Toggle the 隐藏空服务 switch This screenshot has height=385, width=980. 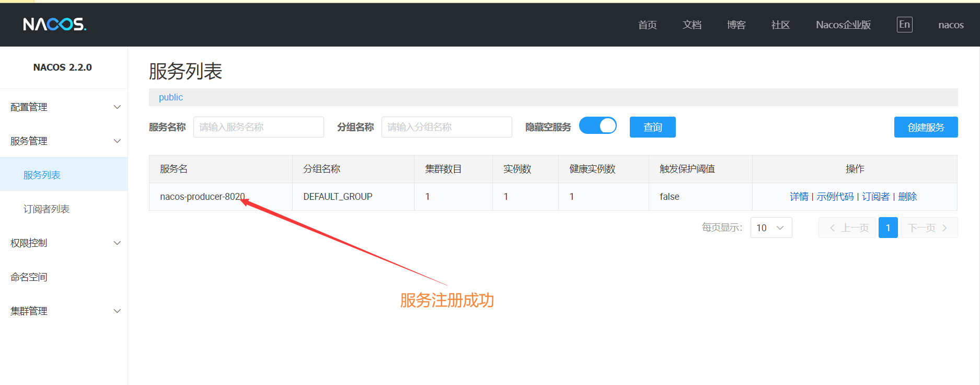point(598,126)
